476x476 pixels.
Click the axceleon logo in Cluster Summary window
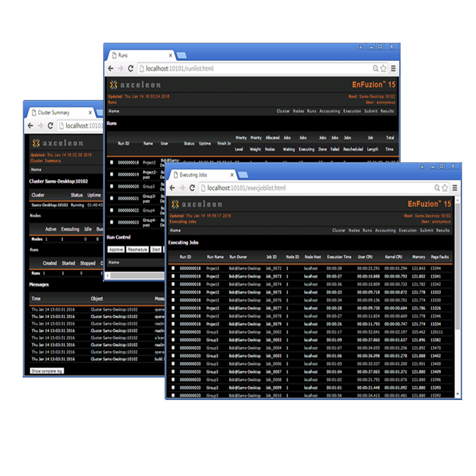tap(58, 143)
